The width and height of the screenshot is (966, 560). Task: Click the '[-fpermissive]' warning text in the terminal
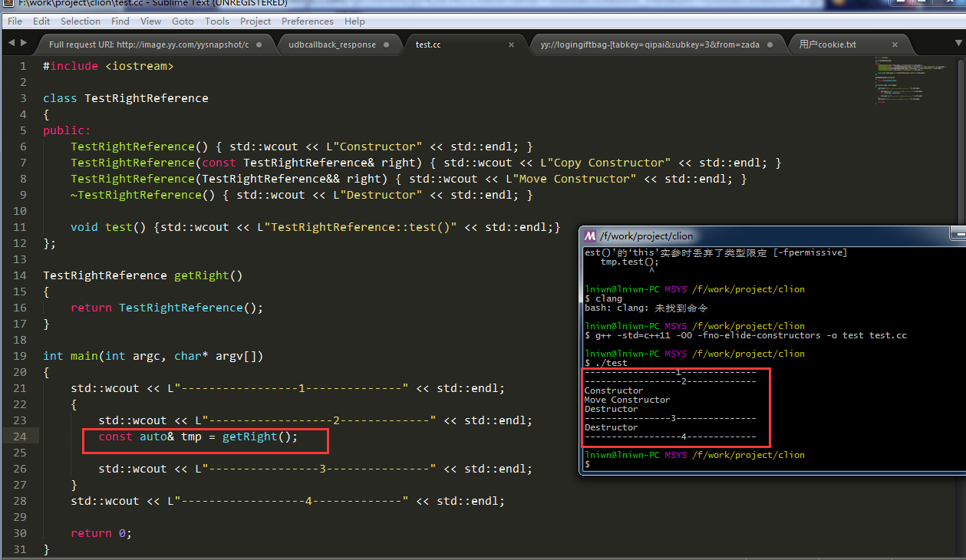(811, 252)
